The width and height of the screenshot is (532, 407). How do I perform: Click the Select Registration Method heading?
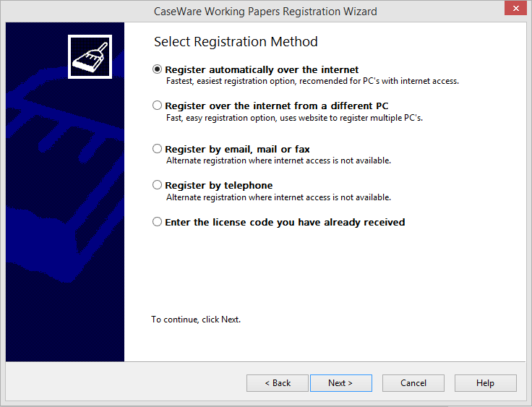point(236,42)
